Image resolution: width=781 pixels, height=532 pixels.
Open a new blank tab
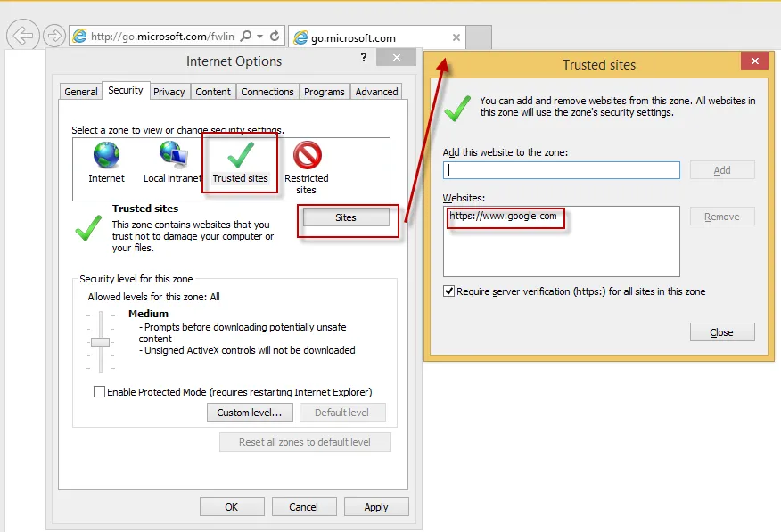tap(479, 37)
